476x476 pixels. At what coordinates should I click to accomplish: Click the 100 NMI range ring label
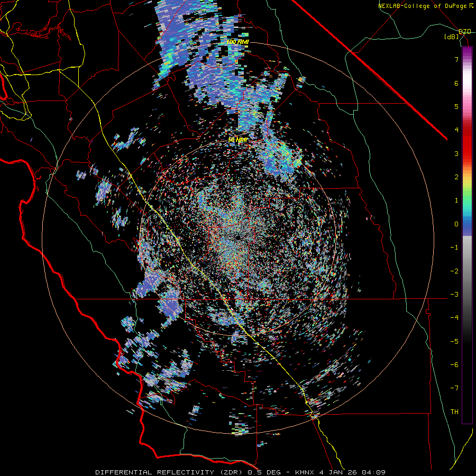point(237,42)
